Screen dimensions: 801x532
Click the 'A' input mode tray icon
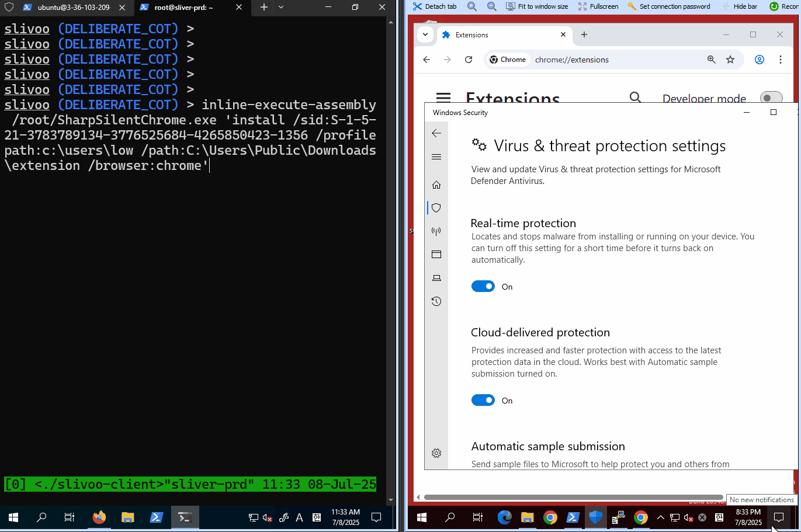[300, 517]
